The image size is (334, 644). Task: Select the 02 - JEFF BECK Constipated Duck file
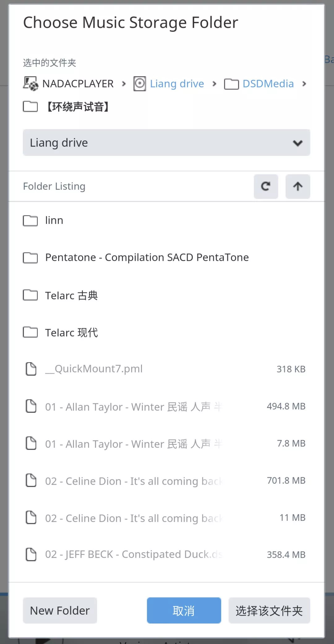(134, 554)
